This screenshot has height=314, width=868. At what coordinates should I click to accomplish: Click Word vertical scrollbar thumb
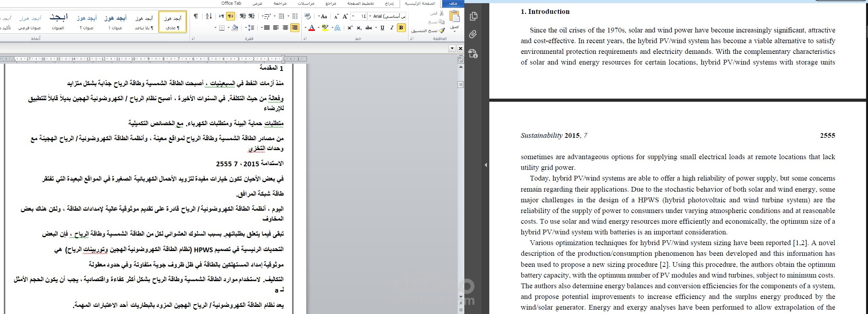click(x=460, y=84)
